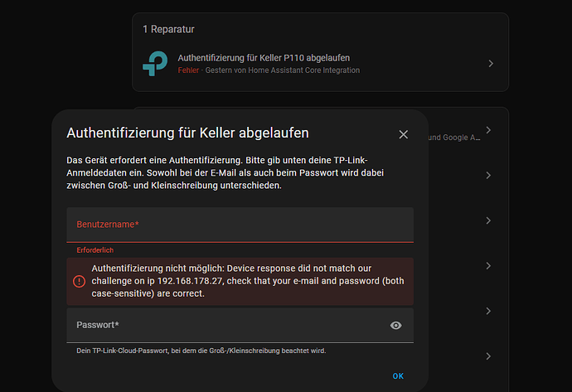Screen dimensions: 572x392
Task: Click the Passwort input field
Action: tap(240, 325)
